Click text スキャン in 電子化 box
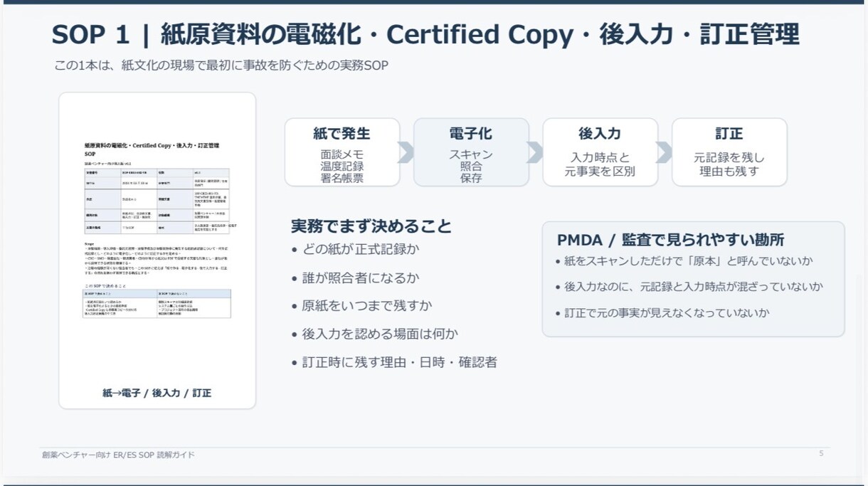The image size is (868, 486). (471, 154)
